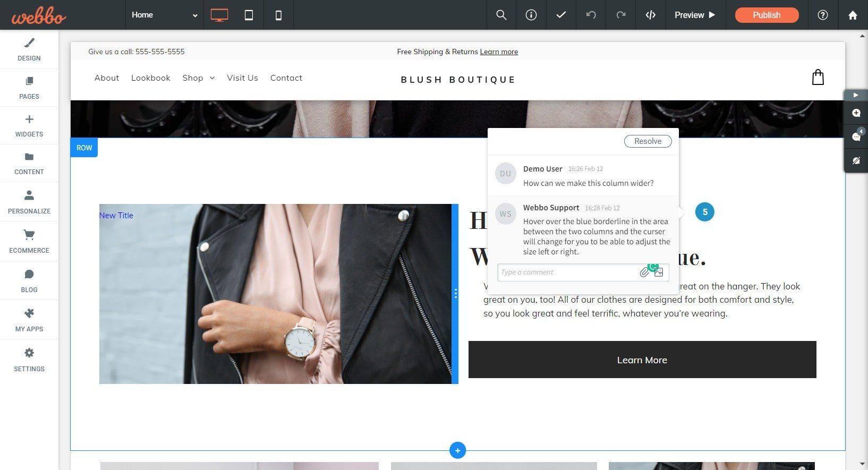Click the scrollbar down arrow

point(863,465)
